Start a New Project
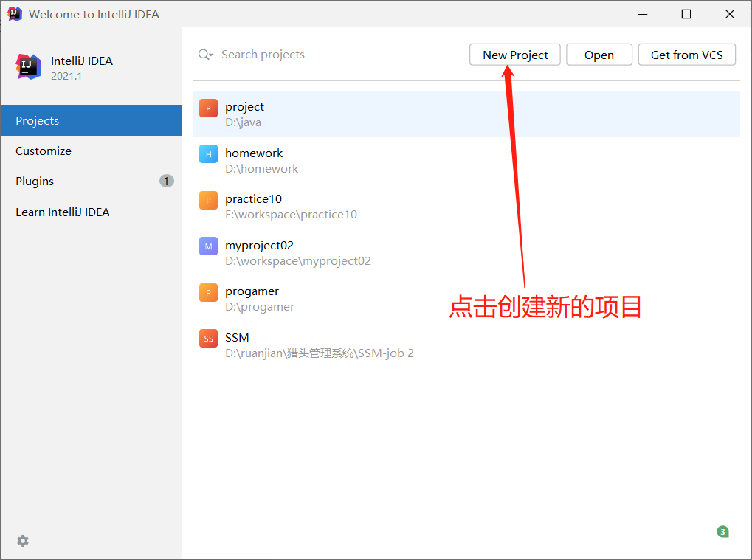 tap(514, 55)
